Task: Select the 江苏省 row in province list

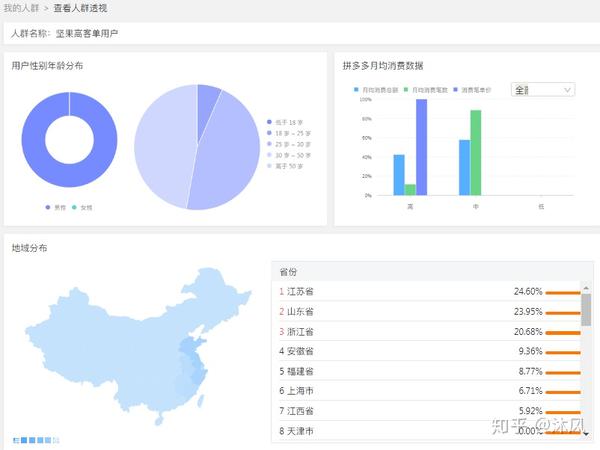Action: (427, 292)
